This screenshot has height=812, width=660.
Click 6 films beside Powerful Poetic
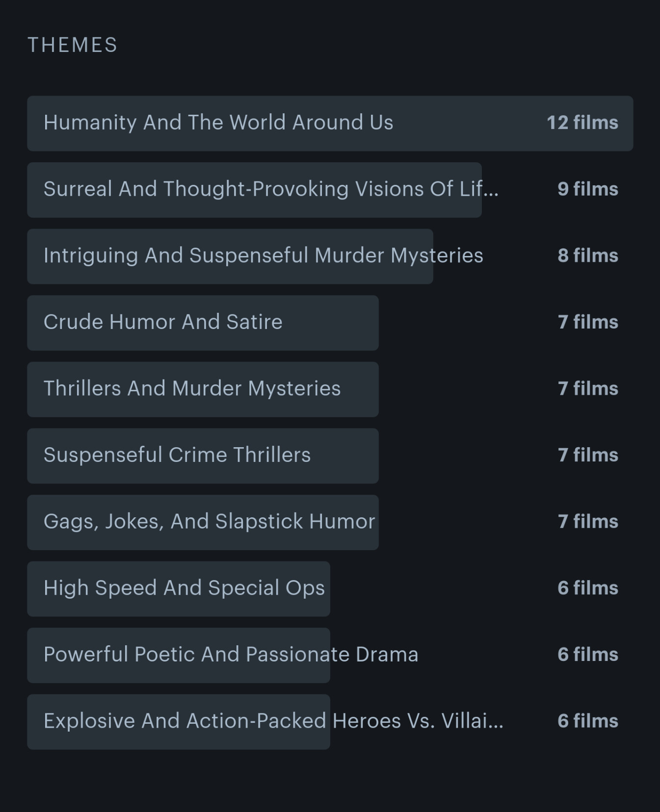[x=588, y=655]
